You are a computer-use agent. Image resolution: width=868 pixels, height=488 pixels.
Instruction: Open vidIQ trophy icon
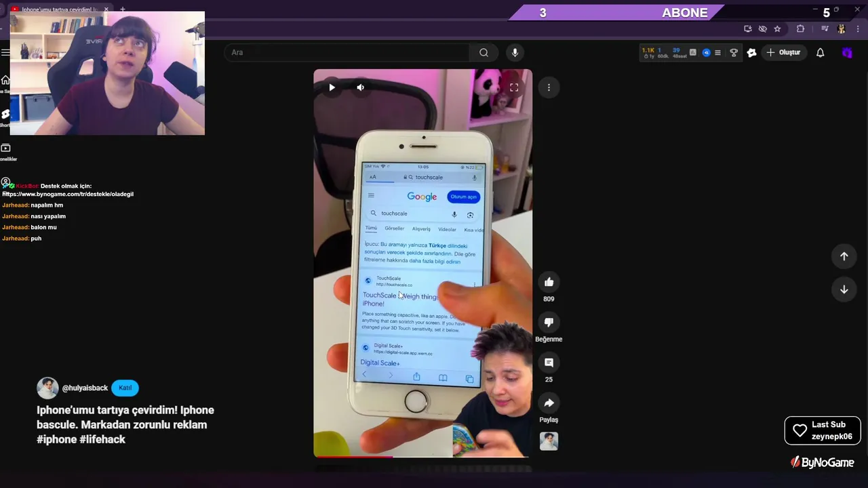click(x=734, y=52)
